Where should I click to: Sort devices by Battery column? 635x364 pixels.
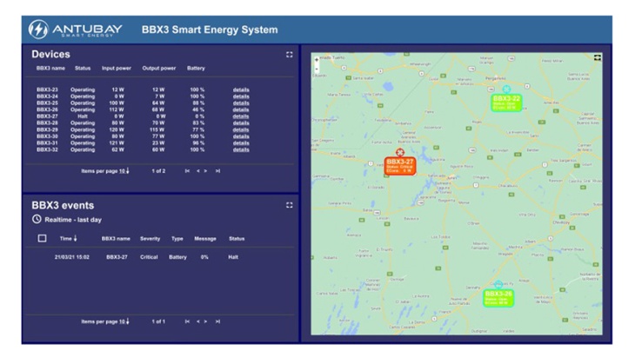196,68
